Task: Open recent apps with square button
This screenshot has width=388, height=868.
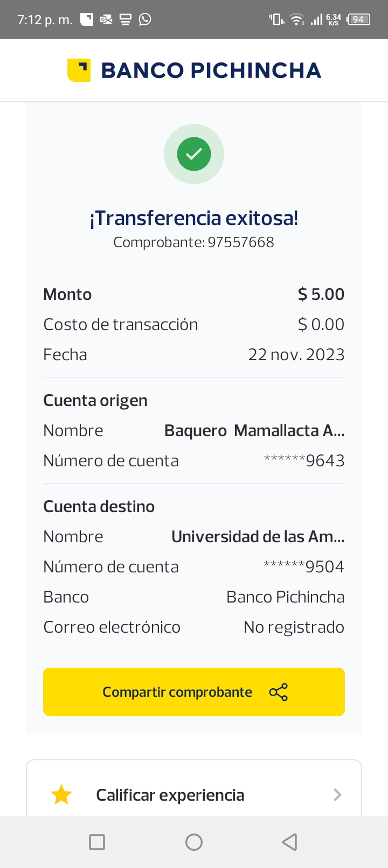Action: pos(97,842)
